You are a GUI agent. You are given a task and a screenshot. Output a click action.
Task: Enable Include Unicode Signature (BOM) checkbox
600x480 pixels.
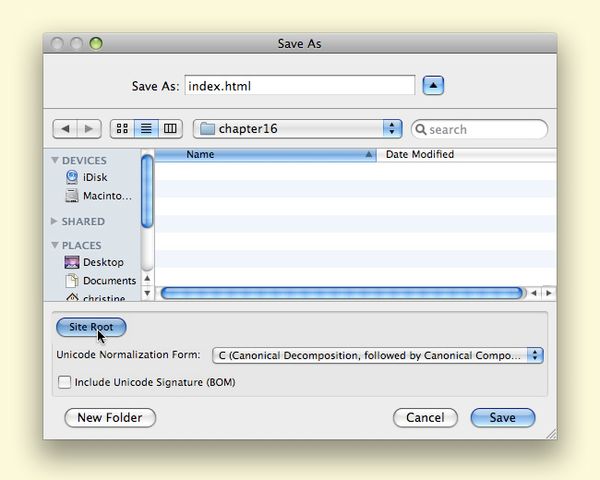tap(65, 382)
